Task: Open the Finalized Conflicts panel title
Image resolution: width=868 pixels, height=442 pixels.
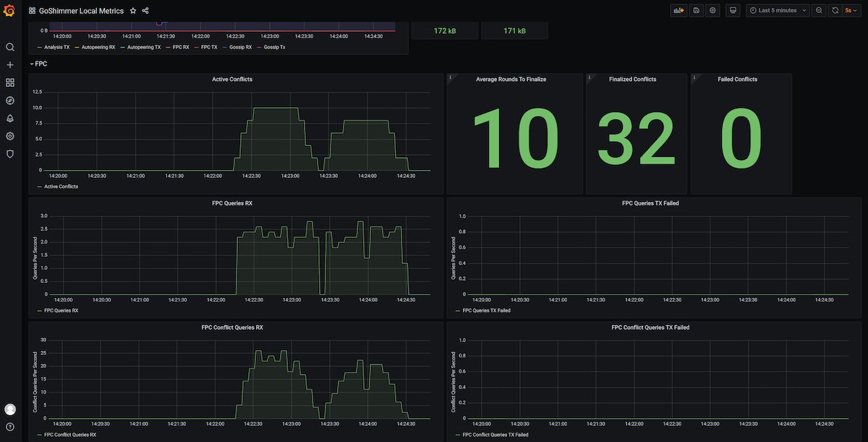Action: [633, 80]
